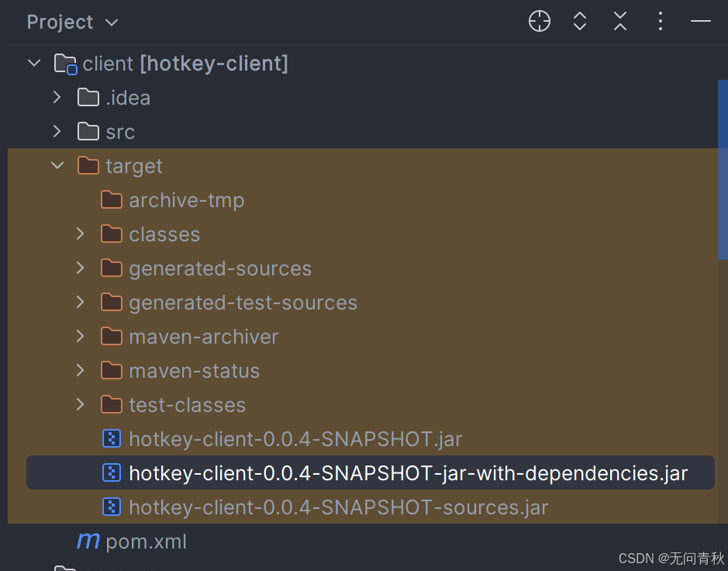The width and height of the screenshot is (728, 571).
Task: Click the Collapse All icon in toolbar
Action: click(x=620, y=22)
